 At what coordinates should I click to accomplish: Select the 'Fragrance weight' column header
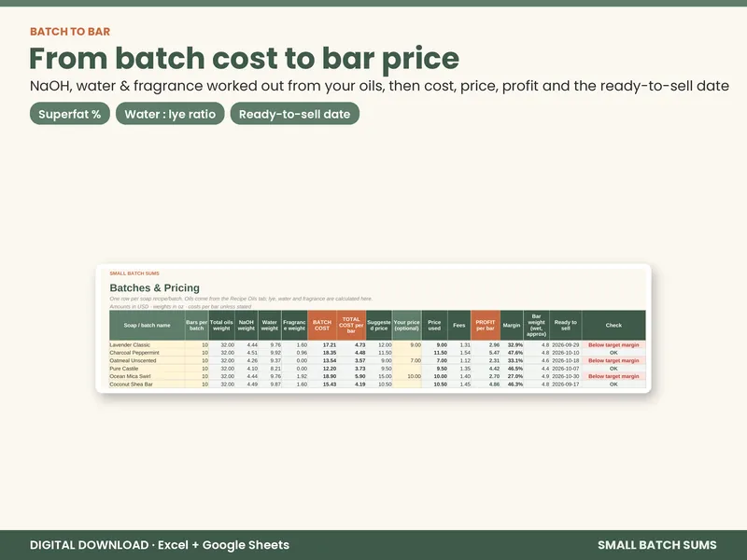[294, 325]
